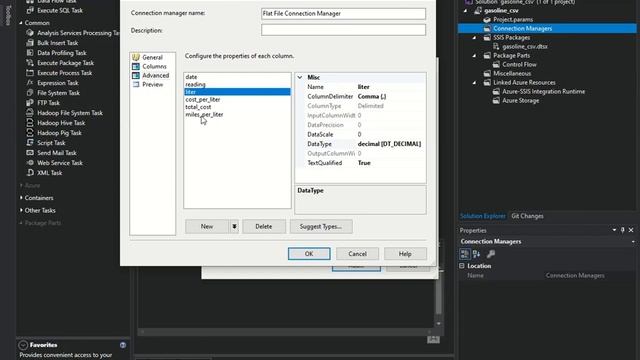Click the Send Mail Task icon
This screenshot has height=360, width=640.
pyautogui.click(x=30, y=153)
